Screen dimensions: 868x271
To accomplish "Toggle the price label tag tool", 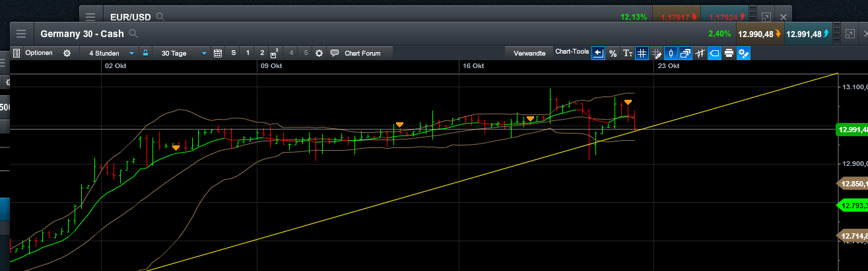I will click(x=714, y=53).
